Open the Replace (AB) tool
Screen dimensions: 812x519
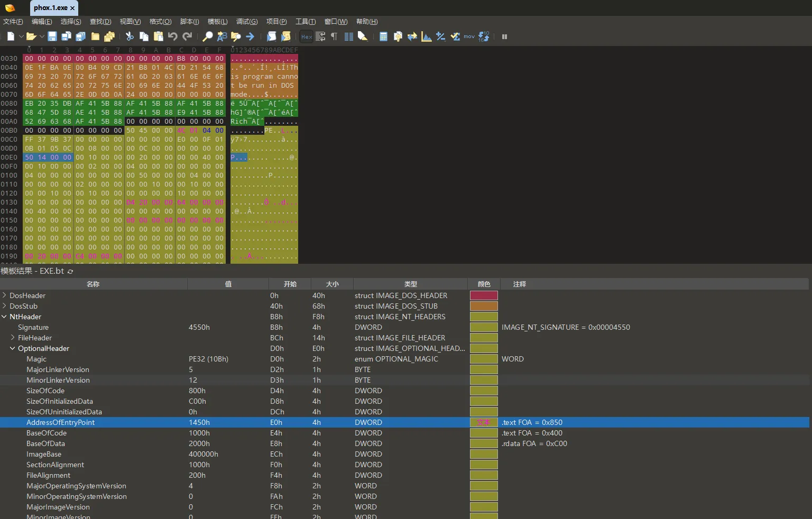click(222, 36)
